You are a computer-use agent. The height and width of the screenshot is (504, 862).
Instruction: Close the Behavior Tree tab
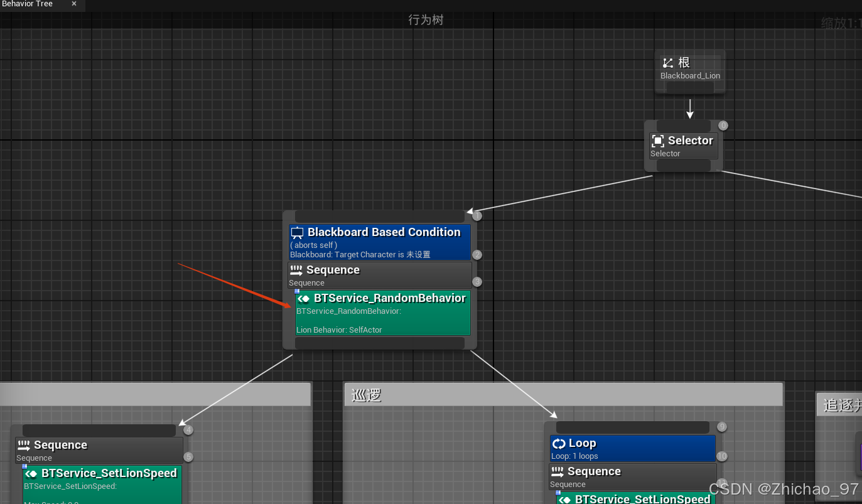pyautogui.click(x=74, y=4)
